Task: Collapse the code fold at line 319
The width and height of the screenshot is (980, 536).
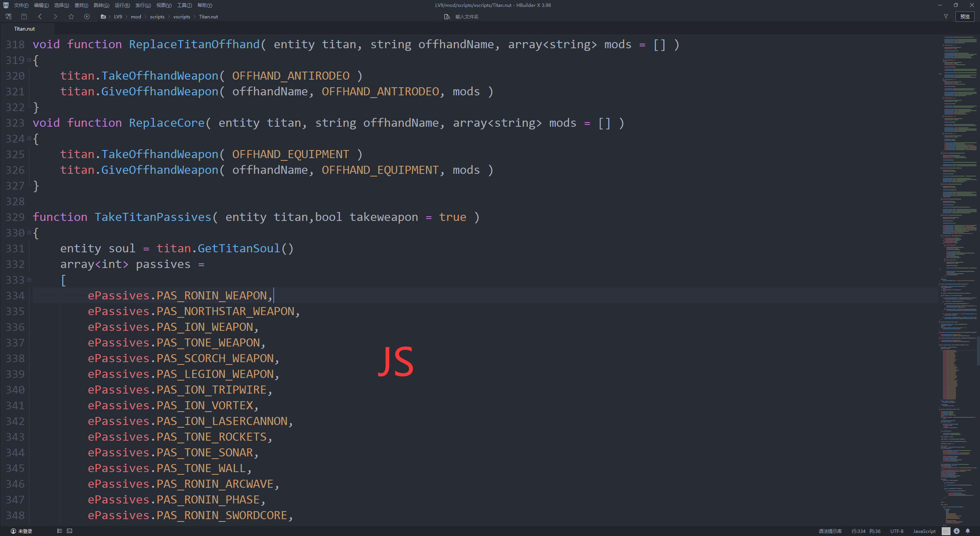Action: pos(29,60)
